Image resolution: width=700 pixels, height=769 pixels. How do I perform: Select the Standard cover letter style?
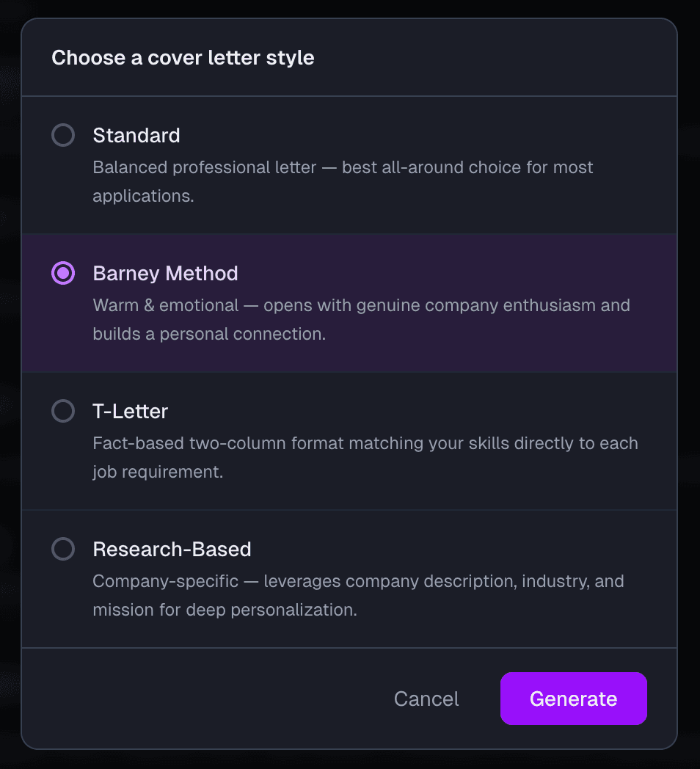pos(63,135)
